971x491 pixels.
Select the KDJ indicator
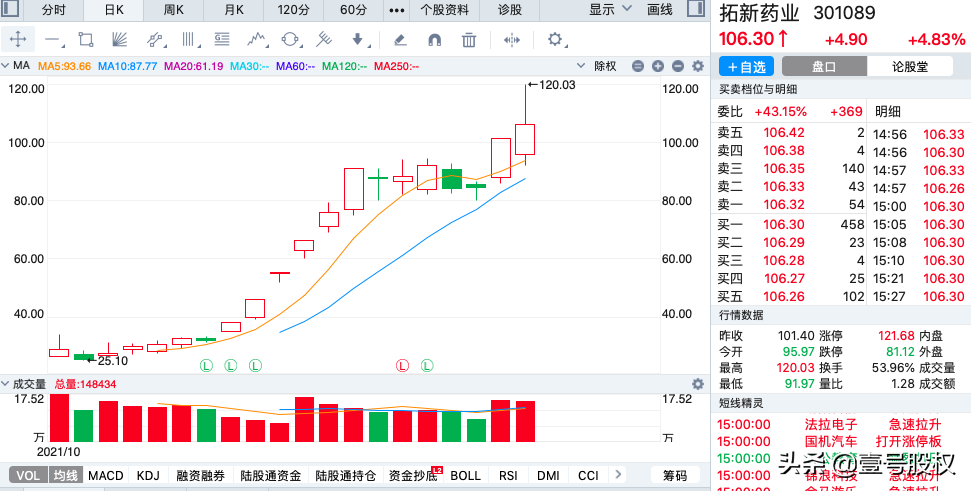point(148,476)
